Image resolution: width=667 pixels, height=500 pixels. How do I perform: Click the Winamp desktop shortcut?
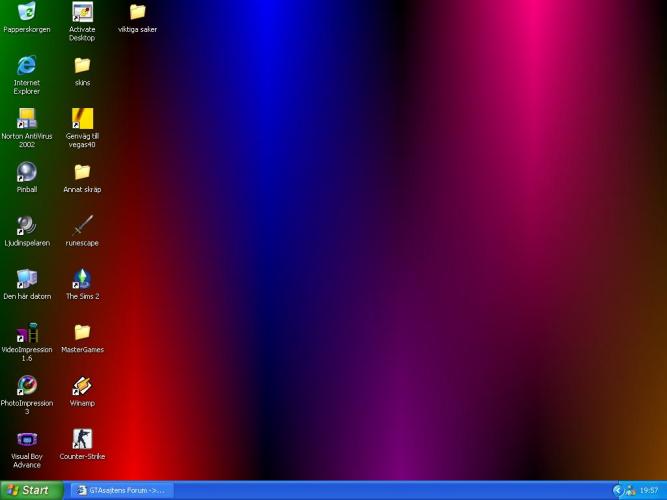click(x=82, y=386)
